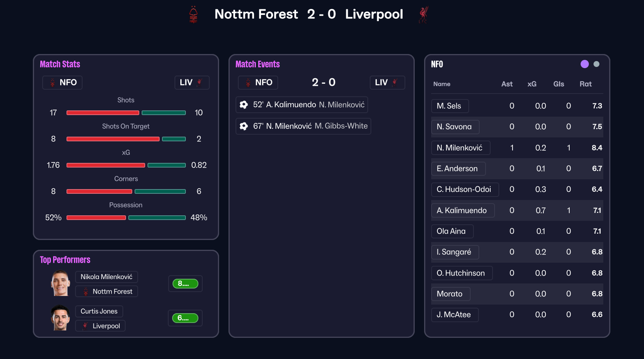Click the soccer ball icon for 67' goal
644x359 pixels.
click(x=244, y=126)
